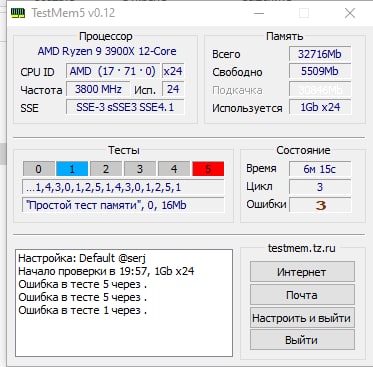This screenshot has width=373, height=367.
Task: Open the Интернет website button
Action: (302, 272)
